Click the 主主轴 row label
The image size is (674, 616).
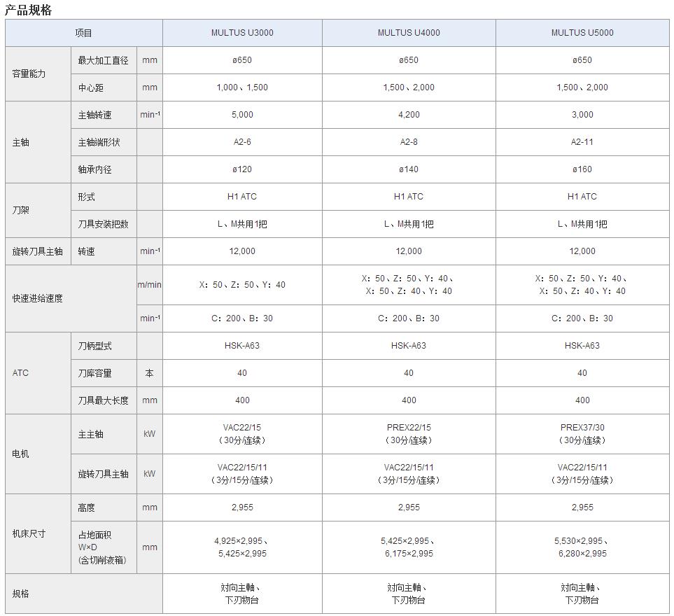pyautogui.click(x=91, y=434)
